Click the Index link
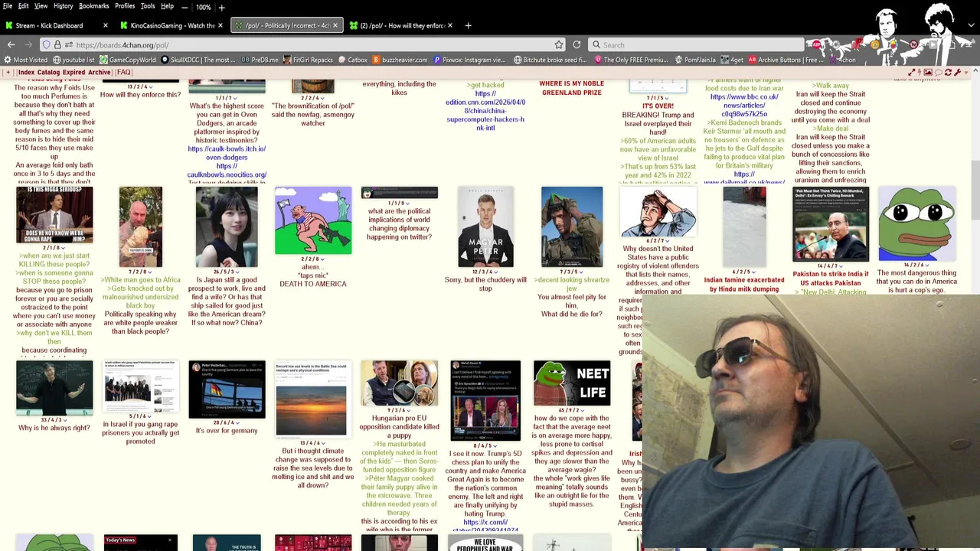Screen dimensions: 980x551 26,73
